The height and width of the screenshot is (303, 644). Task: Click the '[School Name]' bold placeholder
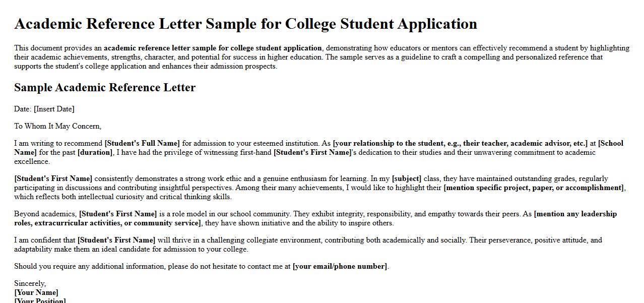click(x=610, y=143)
